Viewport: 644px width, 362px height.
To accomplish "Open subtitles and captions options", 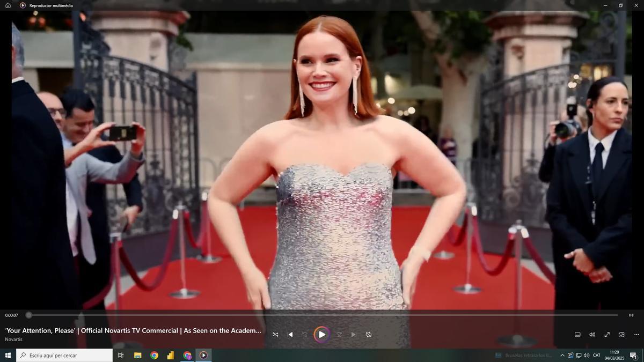I will (x=577, y=334).
